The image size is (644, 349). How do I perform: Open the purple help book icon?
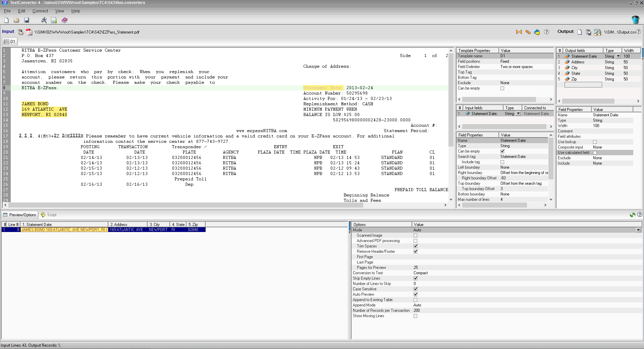pos(64,20)
